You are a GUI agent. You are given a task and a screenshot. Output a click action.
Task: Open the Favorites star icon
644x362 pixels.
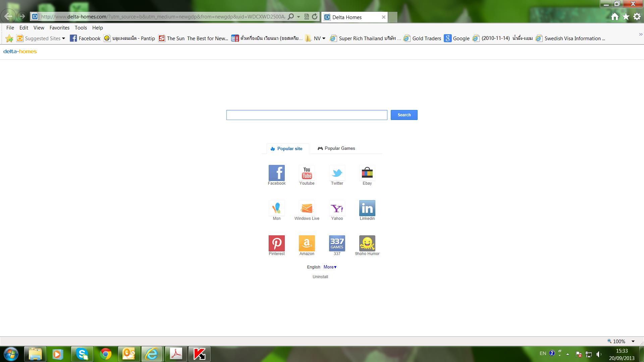(626, 17)
